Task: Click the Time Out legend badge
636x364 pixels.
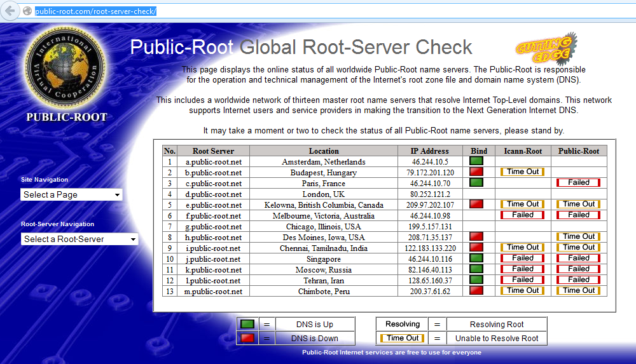Action: pos(403,338)
